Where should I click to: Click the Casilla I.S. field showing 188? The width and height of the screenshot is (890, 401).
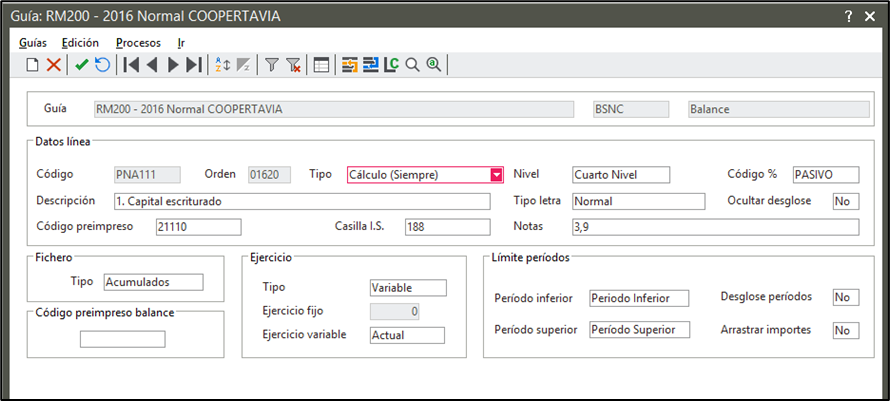[x=448, y=227]
